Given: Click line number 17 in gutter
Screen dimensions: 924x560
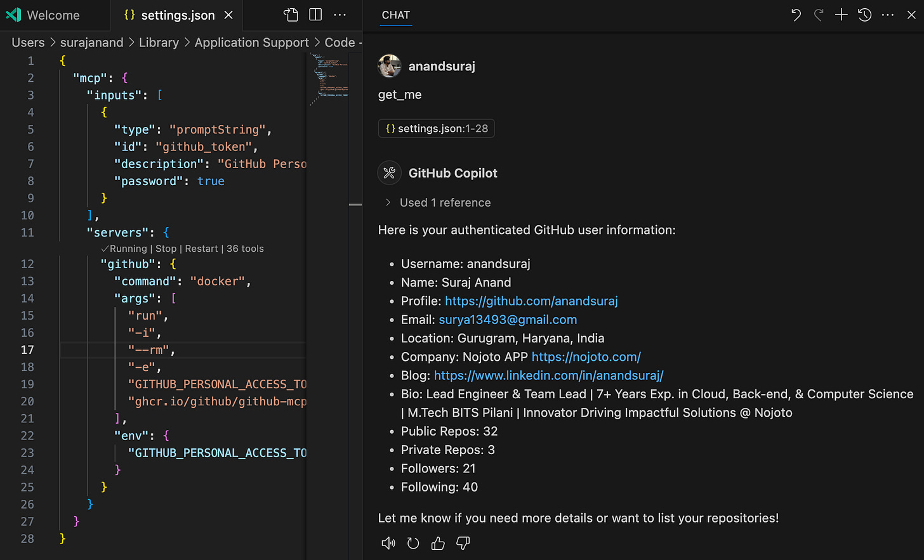Looking at the screenshot, I should [x=27, y=349].
